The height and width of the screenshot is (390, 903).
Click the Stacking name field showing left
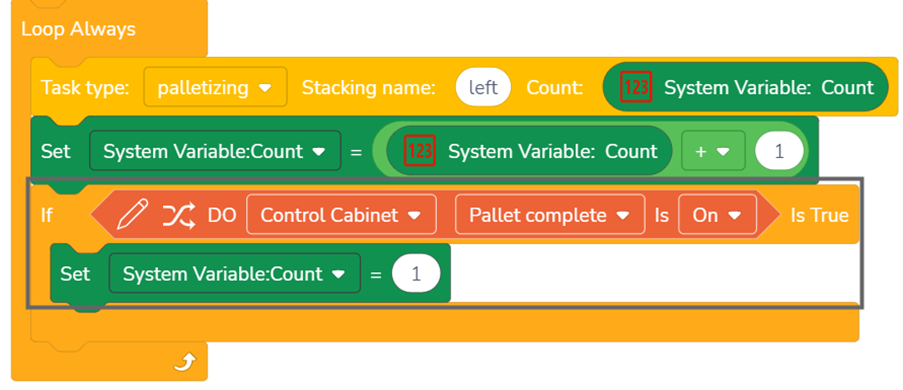tap(483, 88)
